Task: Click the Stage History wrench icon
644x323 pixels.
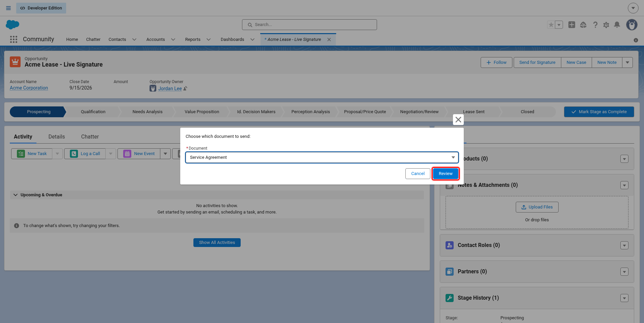Action: (450, 298)
